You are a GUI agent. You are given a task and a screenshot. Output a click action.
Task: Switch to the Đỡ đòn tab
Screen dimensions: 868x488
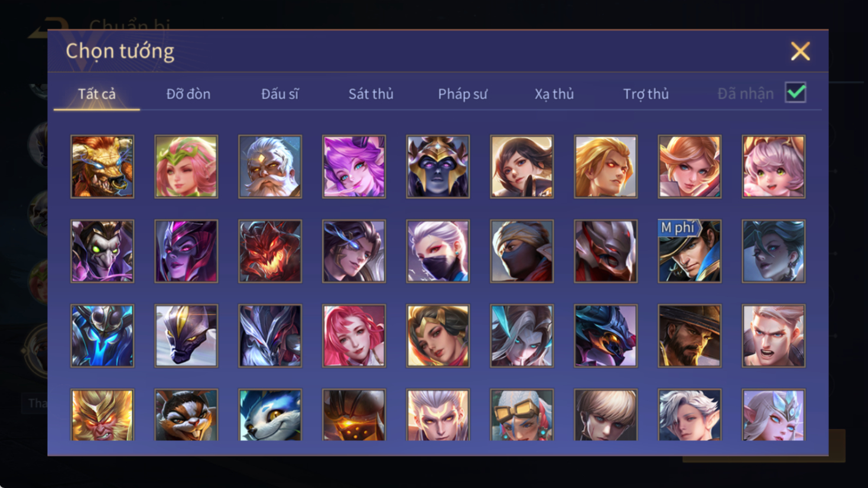pos(188,94)
